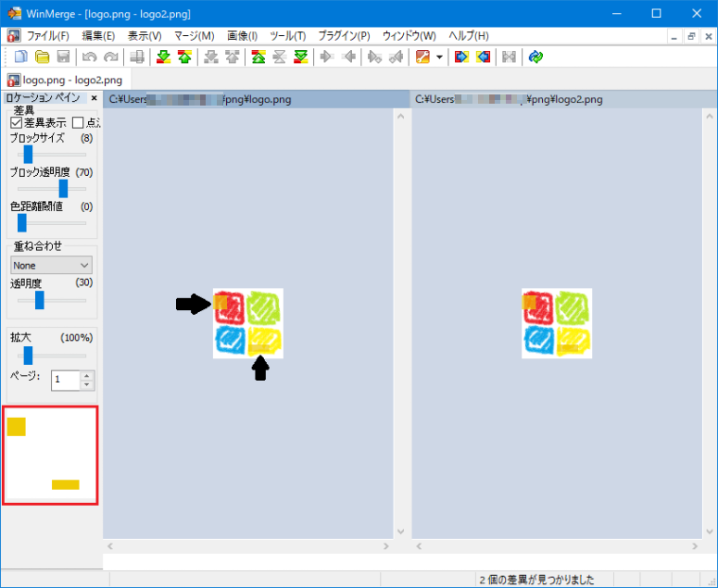The height and width of the screenshot is (588, 718).
Task: Open the 重ね合わせ None dropdown
Action: click(x=51, y=265)
